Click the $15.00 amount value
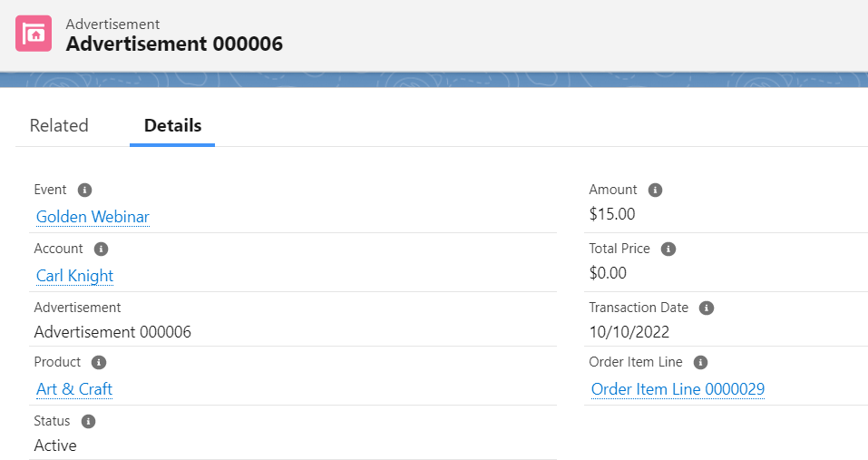Screen dimensions: 868x460 (x=612, y=214)
